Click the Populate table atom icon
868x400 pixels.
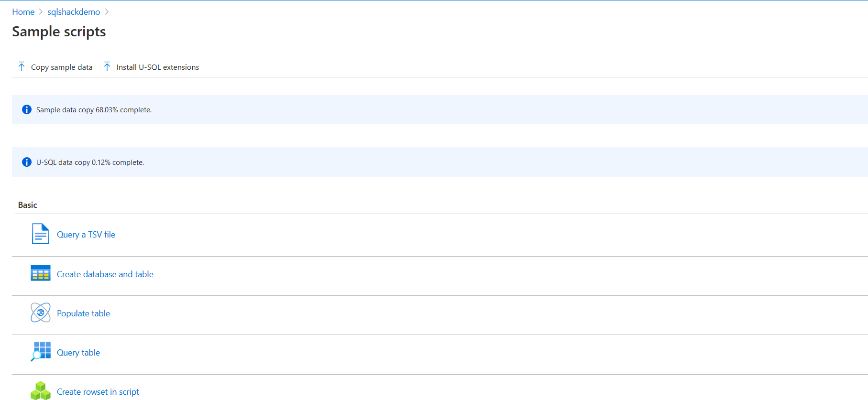(x=40, y=313)
